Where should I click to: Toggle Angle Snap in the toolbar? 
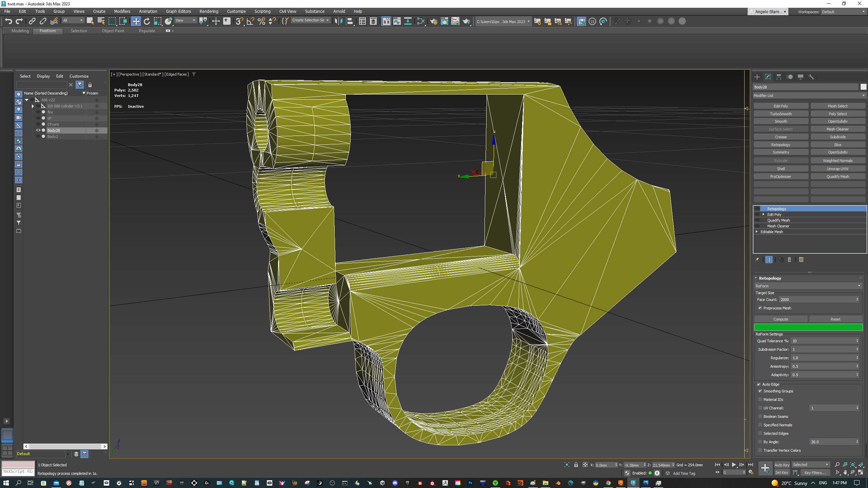coord(251,21)
